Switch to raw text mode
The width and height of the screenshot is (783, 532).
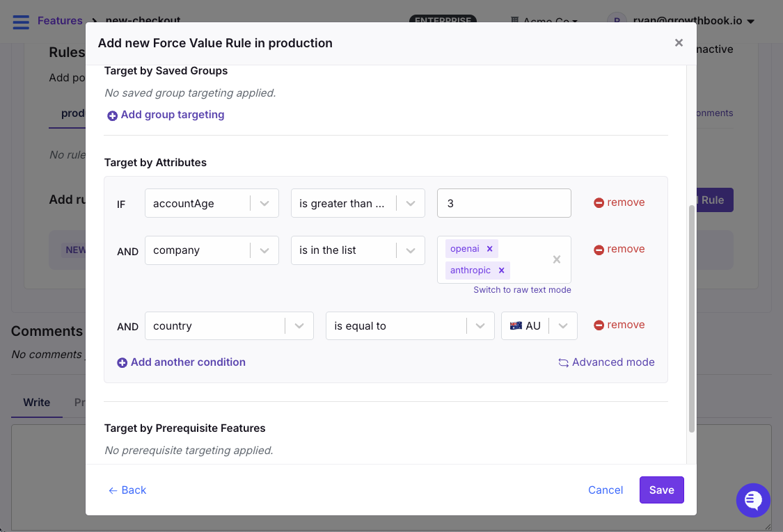click(522, 290)
